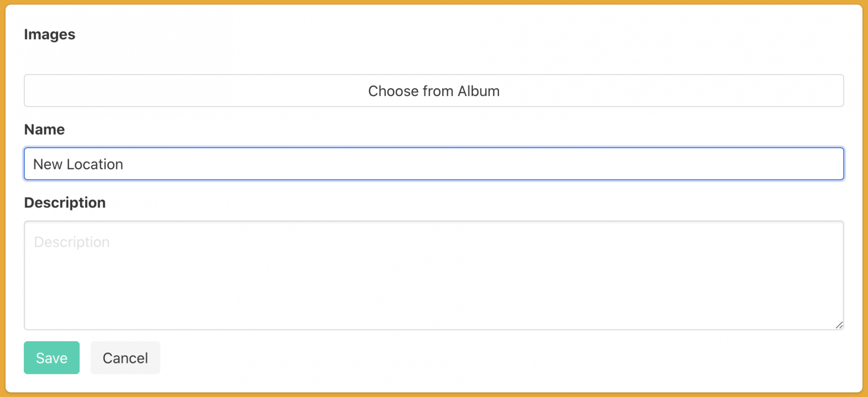Grab the resize corner of Description box

(x=839, y=325)
